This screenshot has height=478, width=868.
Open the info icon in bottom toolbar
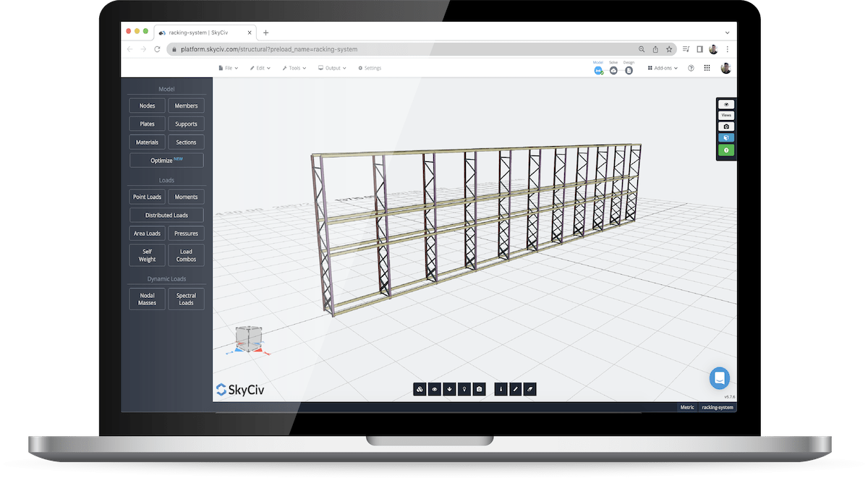501,389
